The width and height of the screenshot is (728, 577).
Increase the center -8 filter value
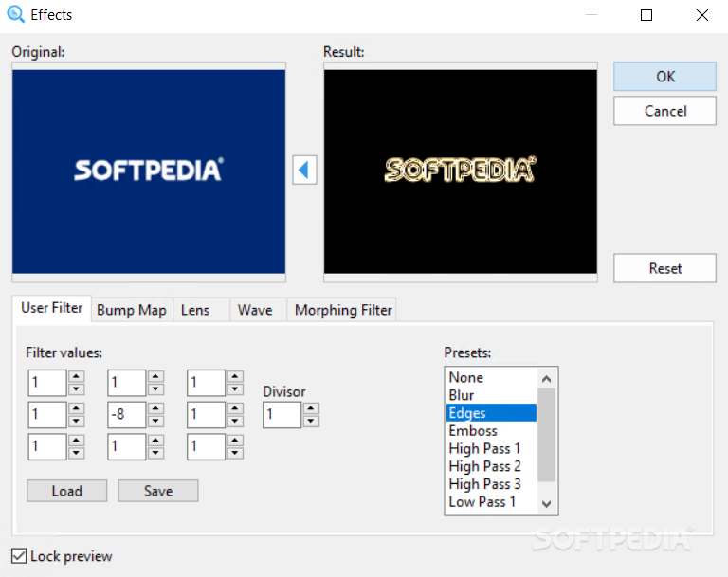[155, 408]
